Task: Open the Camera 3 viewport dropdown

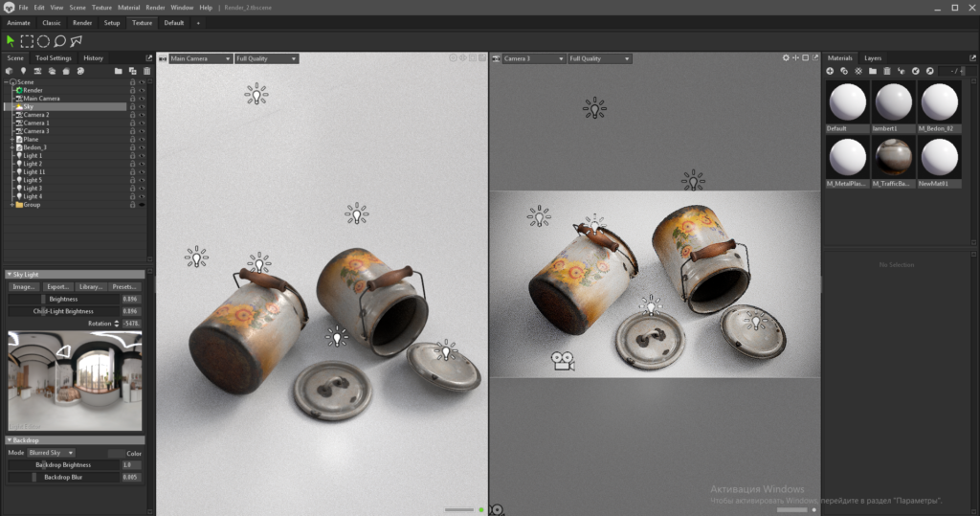Action: pos(533,58)
